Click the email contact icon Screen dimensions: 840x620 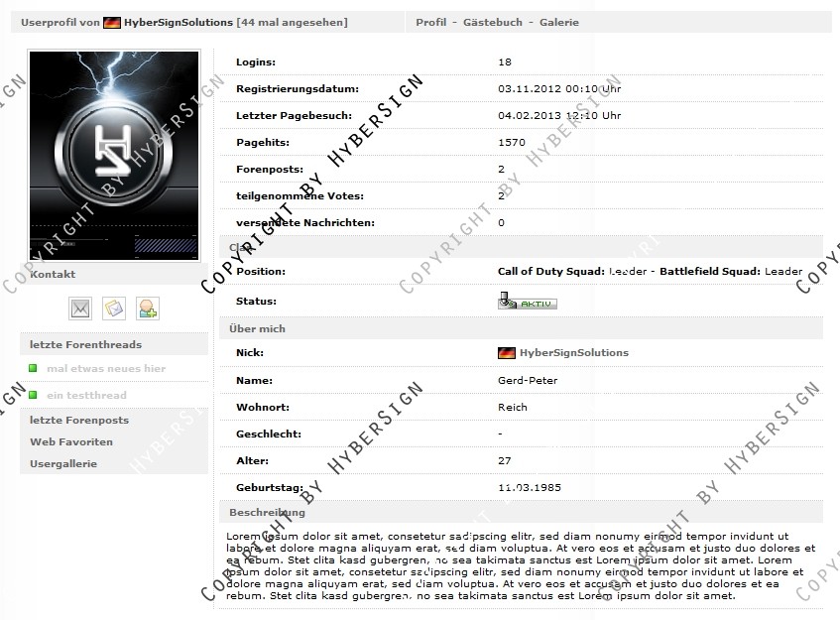pyautogui.click(x=80, y=309)
